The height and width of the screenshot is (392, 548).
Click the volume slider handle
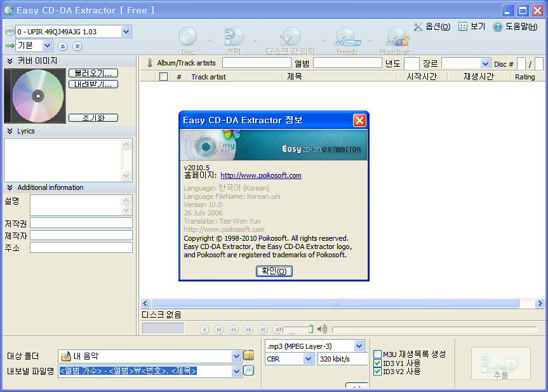[x=311, y=329]
